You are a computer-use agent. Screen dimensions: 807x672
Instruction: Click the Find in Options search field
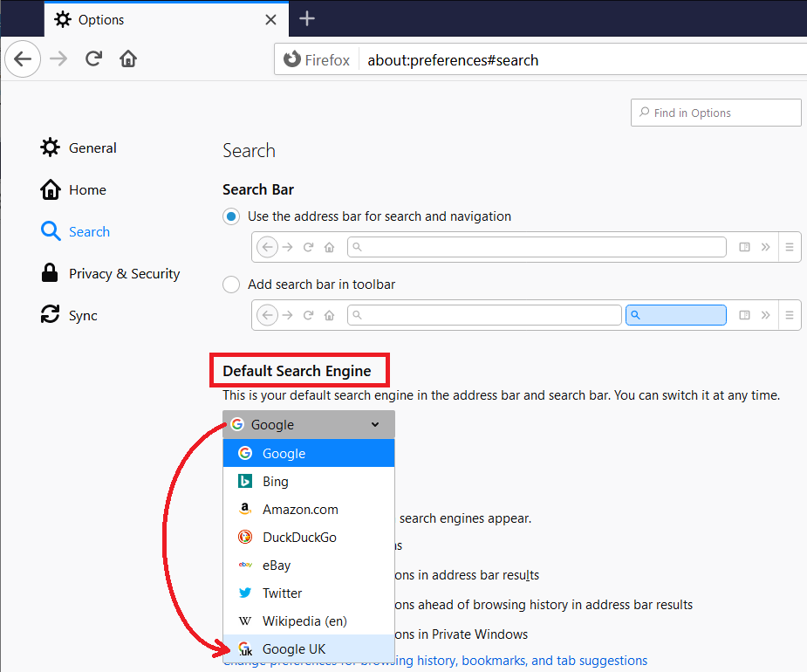pos(716,113)
